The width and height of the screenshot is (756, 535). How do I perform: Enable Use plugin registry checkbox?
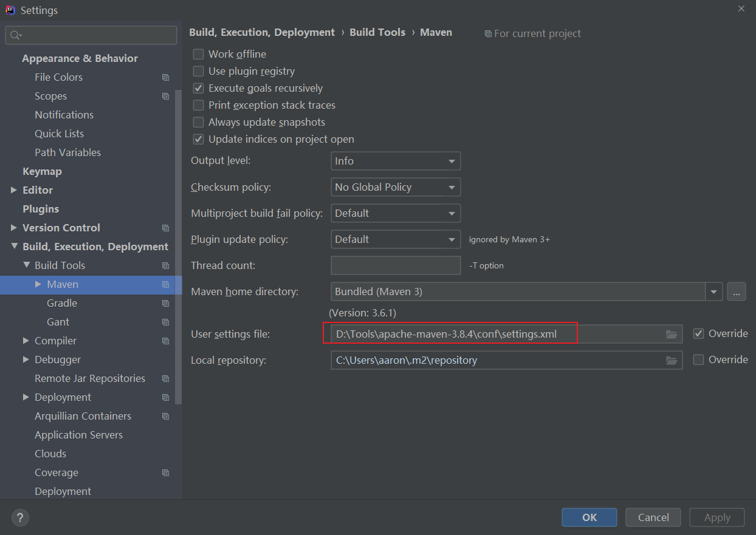(198, 71)
